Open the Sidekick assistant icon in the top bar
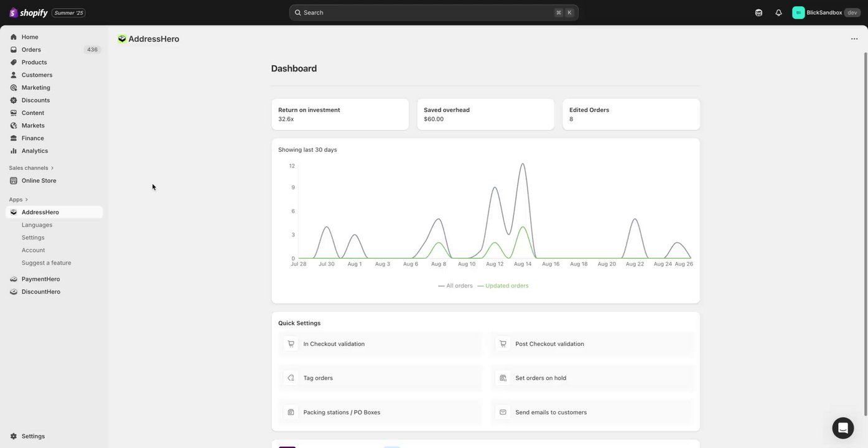868x448 pixels. [x=758, y=12]
